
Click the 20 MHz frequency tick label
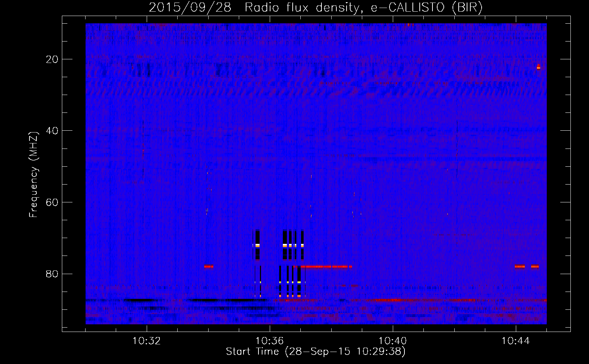[x=52, y=59]
